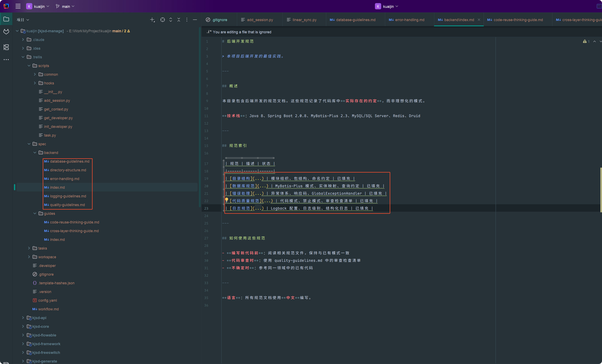This screenshot has width=602, height=364.
Task: Close the backend\index.md tab
Action: [479, 20]
